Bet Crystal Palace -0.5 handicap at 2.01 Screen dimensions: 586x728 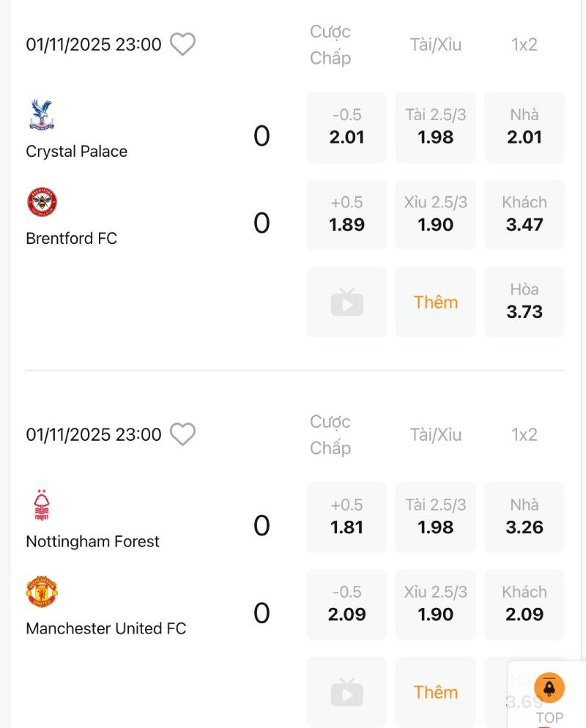point(346,127)
